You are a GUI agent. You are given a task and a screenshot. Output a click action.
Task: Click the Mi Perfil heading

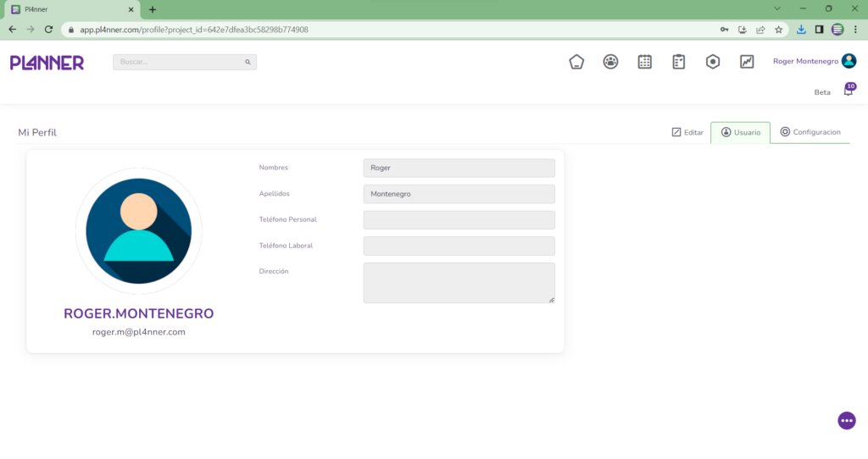(37, 133)
